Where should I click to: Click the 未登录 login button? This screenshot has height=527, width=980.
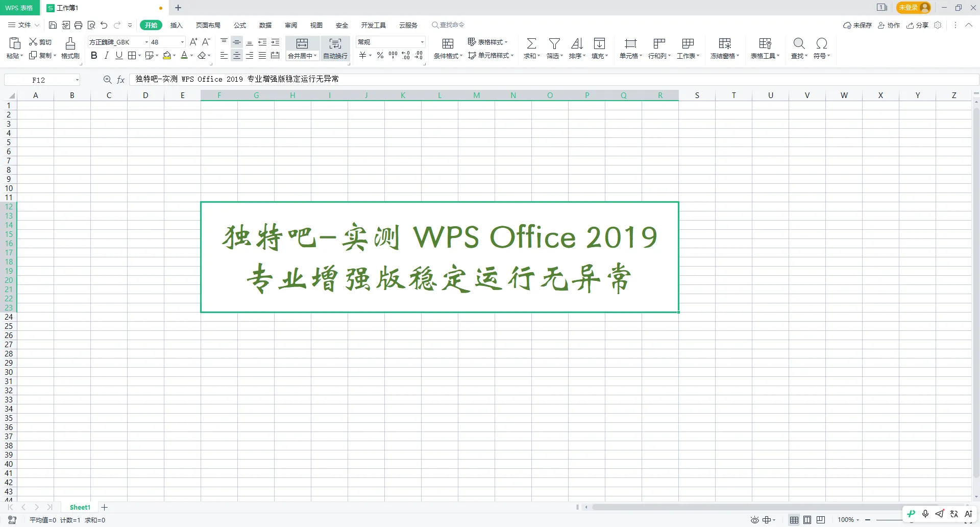point(913,8)
